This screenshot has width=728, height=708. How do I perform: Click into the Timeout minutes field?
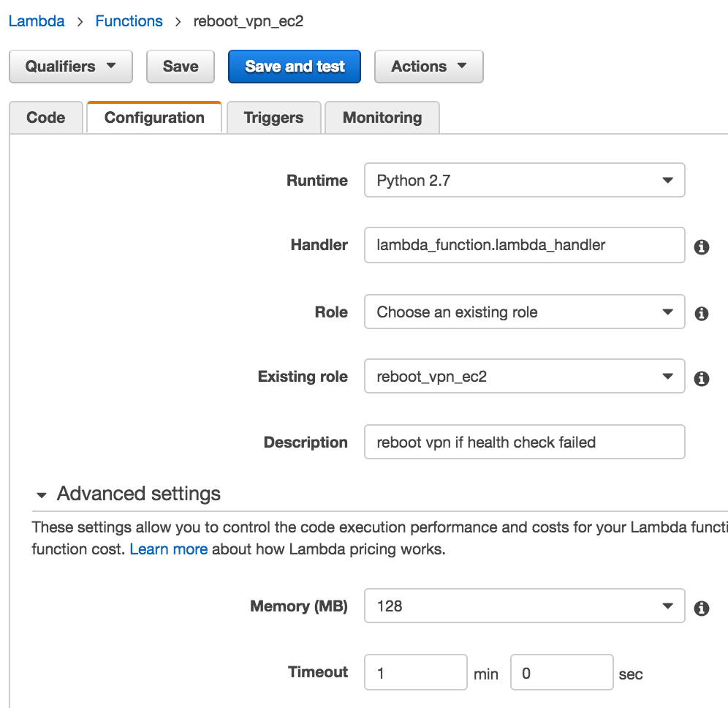click(x=415, y=672)
